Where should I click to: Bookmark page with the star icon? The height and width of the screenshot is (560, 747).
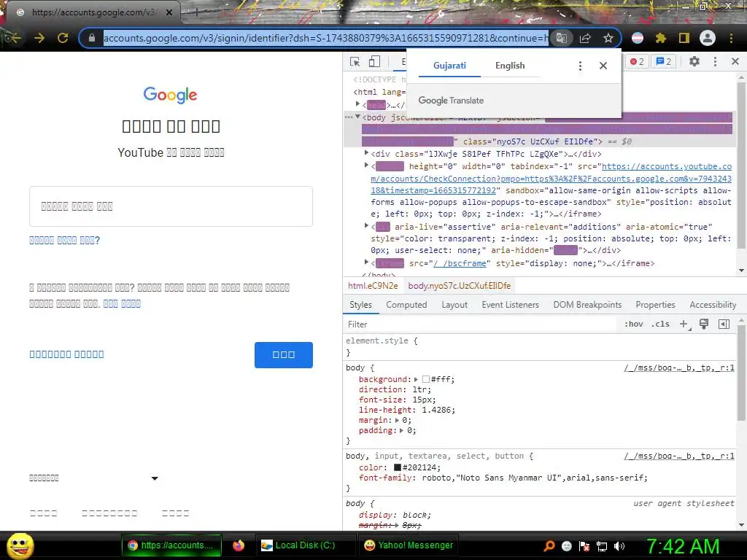click(x=608, y=38)
